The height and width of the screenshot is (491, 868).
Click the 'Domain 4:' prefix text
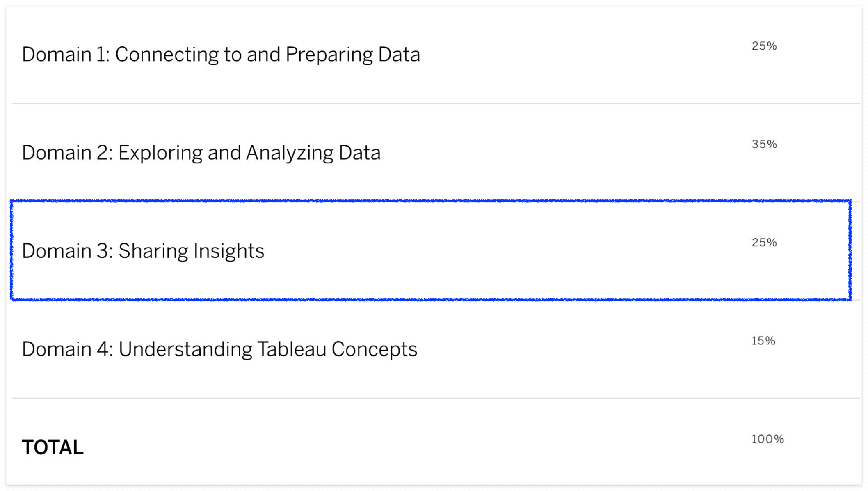click(x=67, y=349)
